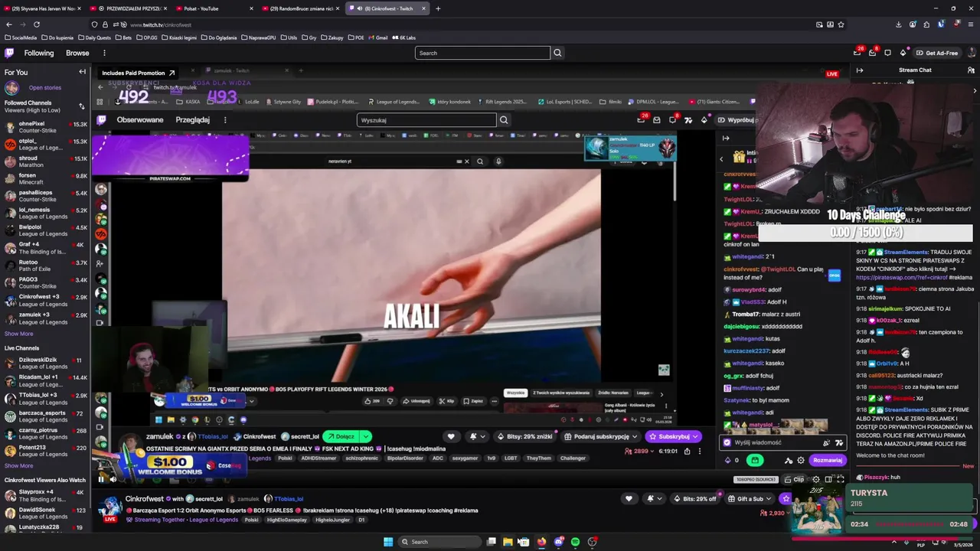The image size is (980, 551).
Task: Click Bits: 29% off button
Action: click(x=694, y=499)
